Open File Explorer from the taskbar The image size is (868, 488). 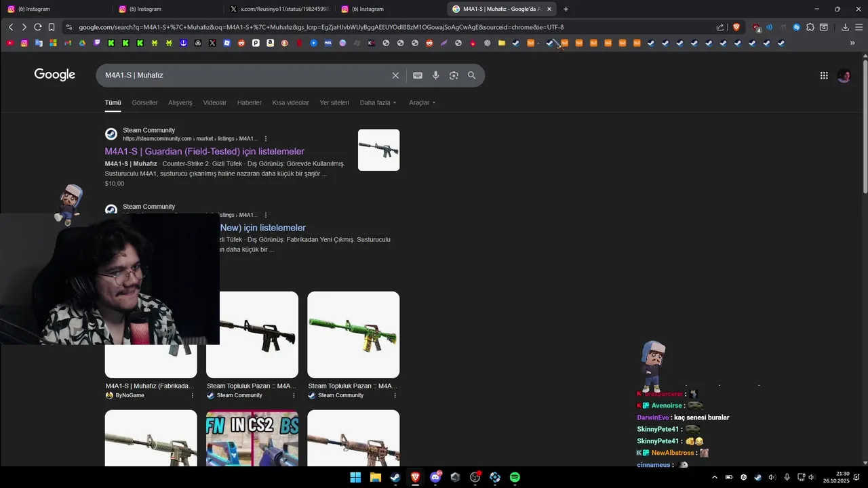(375, 477)
